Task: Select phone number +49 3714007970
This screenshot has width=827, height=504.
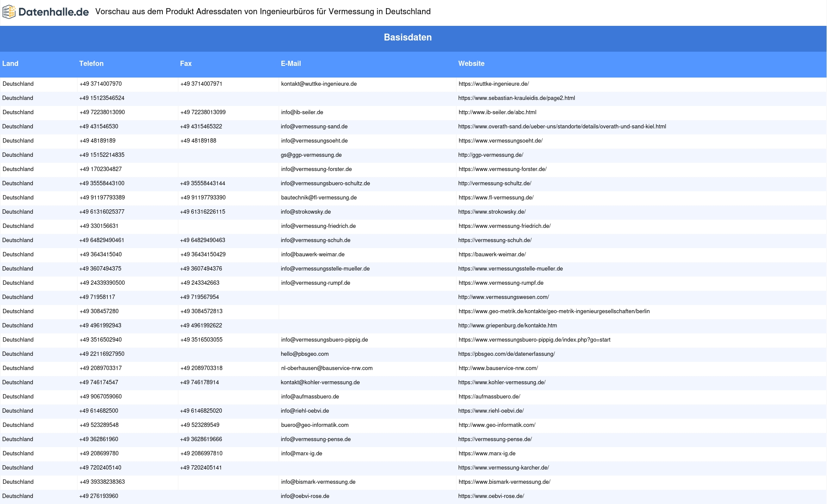Action: point(101,84)
